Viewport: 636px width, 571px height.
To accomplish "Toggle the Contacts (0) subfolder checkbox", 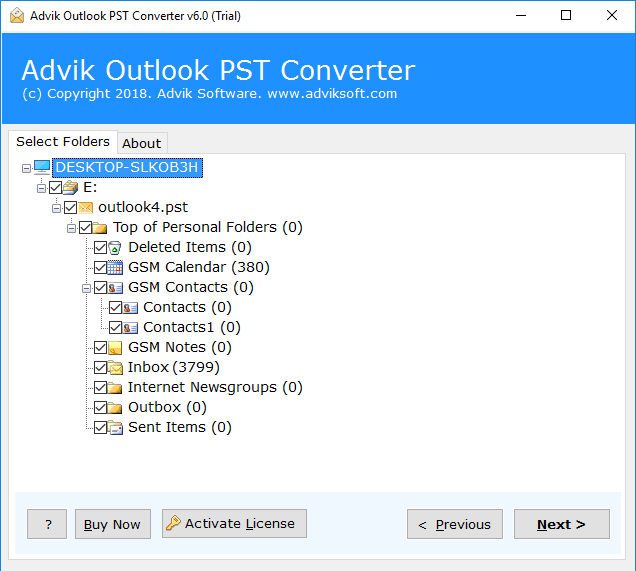I will tap(115, 307).
